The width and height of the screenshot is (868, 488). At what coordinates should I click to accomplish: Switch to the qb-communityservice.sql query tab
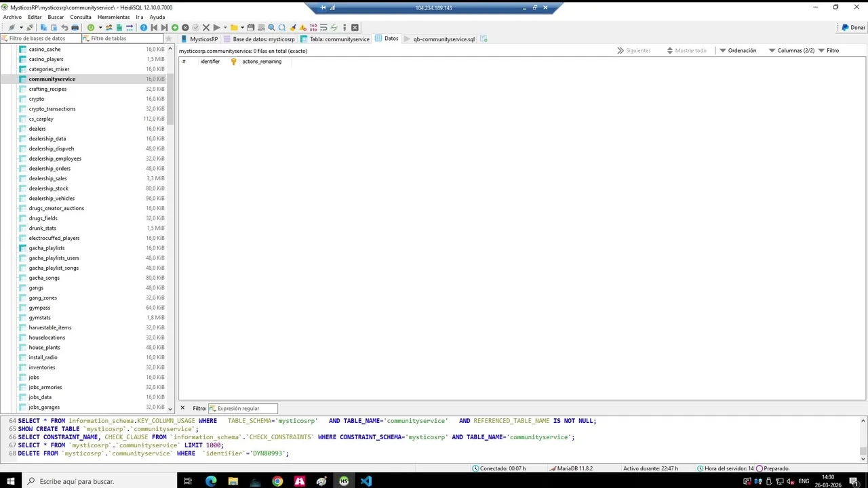439,39
